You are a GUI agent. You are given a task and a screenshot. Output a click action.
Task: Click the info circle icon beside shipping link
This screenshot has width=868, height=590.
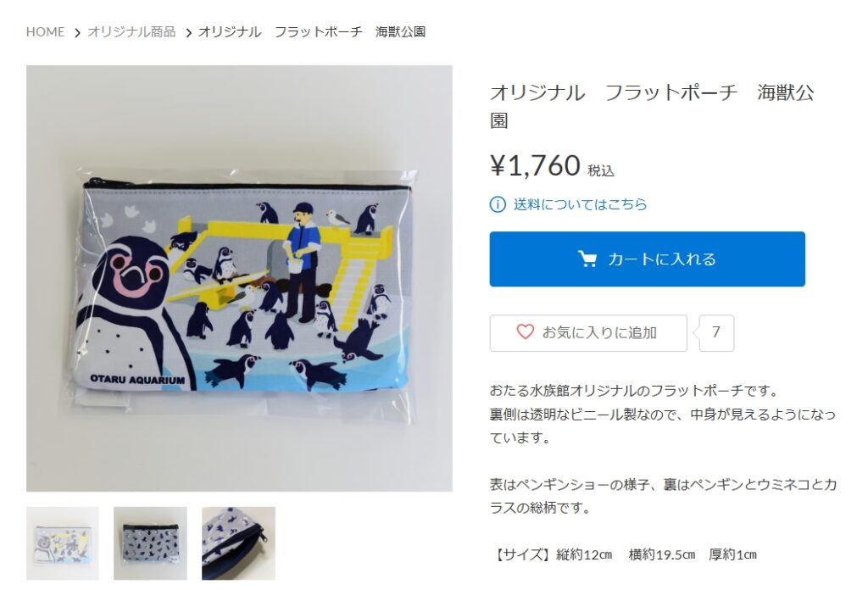tap(498, 205)
